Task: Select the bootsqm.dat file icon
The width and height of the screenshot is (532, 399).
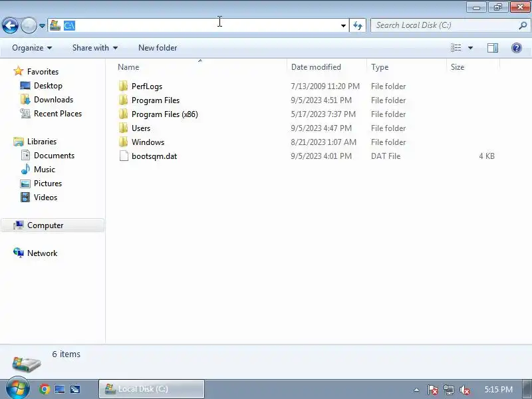Action: pyautogui.click(x=124, y=156)
